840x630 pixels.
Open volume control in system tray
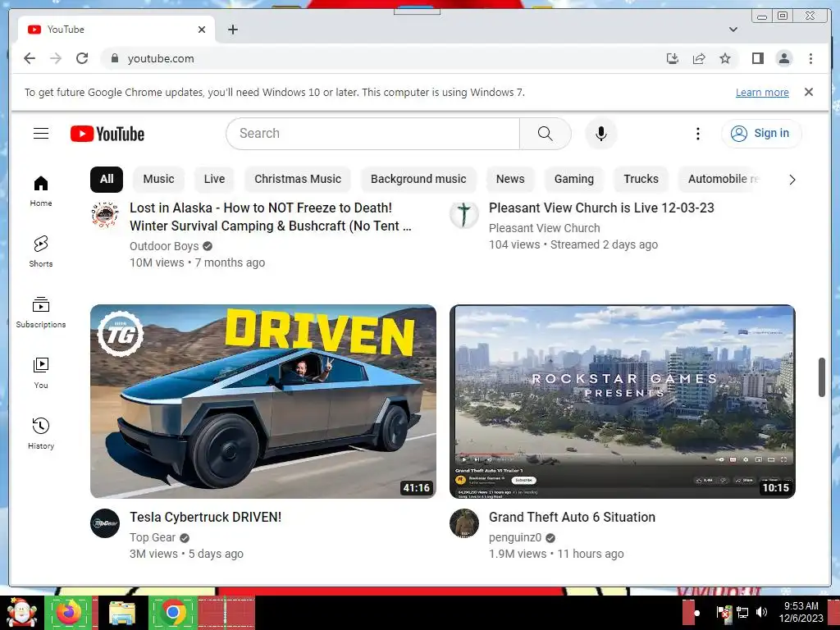click(x=761, y=612)
